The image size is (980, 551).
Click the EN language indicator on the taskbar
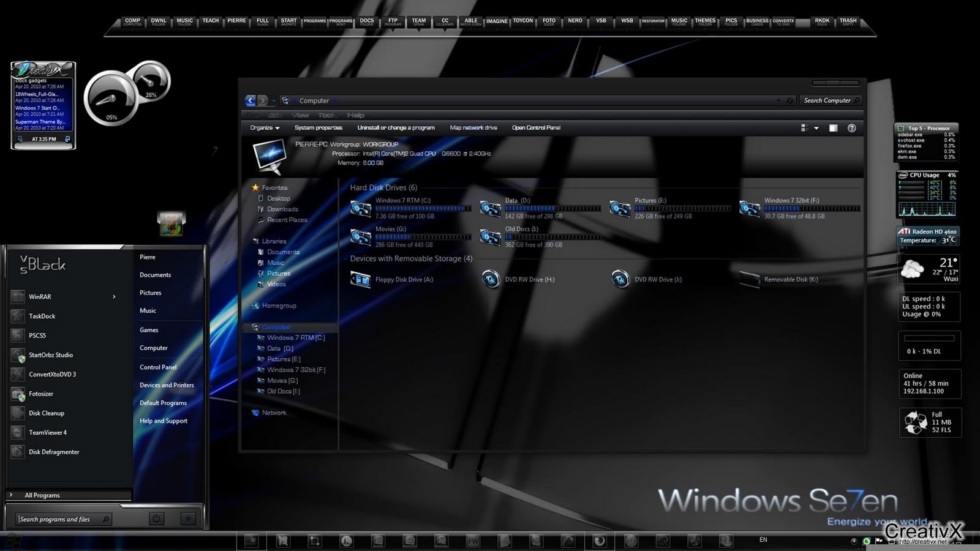click(763, 539)
